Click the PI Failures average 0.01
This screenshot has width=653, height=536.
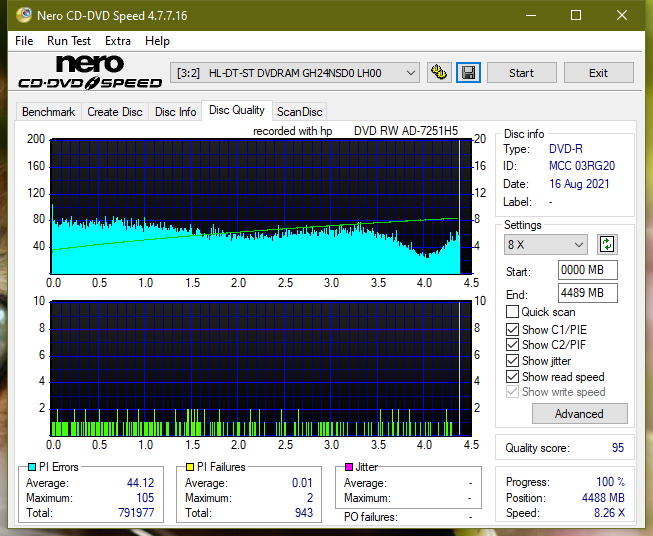302,482
